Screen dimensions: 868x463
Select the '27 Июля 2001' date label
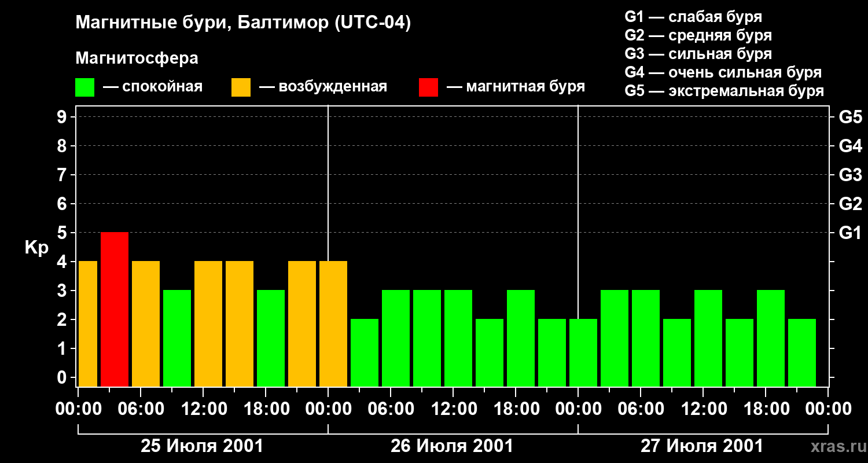click(x=702, y=446)
